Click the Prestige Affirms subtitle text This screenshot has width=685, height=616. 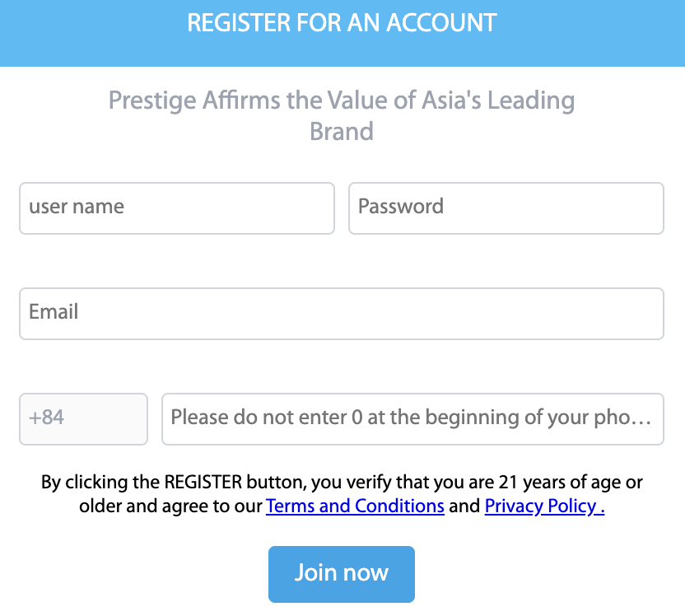[342, 101]
